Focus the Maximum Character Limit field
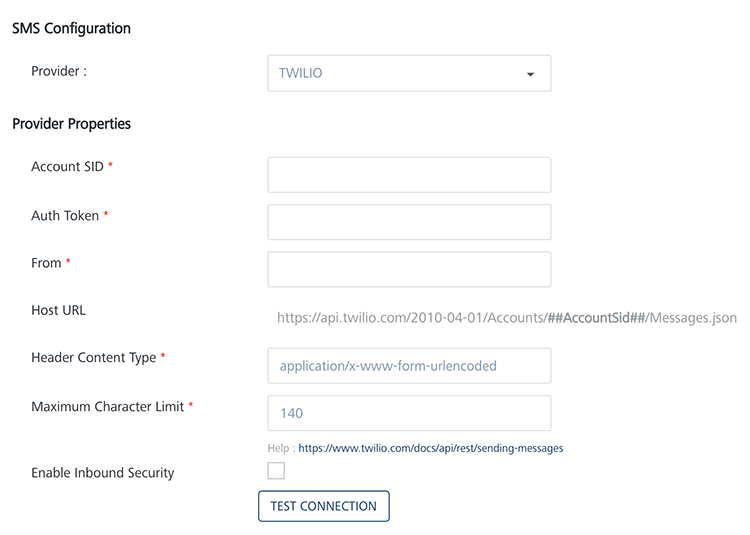The width and height of the screenshot is (750, 535). (409, 413)
